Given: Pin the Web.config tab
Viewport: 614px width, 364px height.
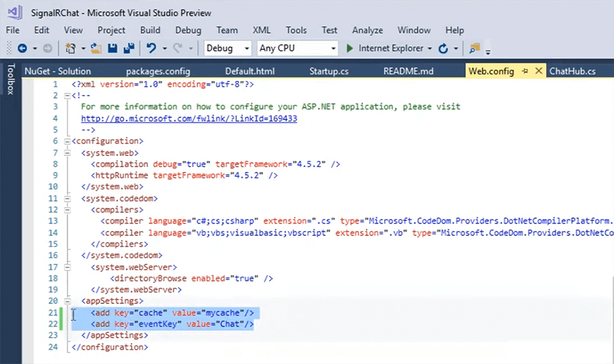Looking at the screenshot, I should [x=525, y=71].
